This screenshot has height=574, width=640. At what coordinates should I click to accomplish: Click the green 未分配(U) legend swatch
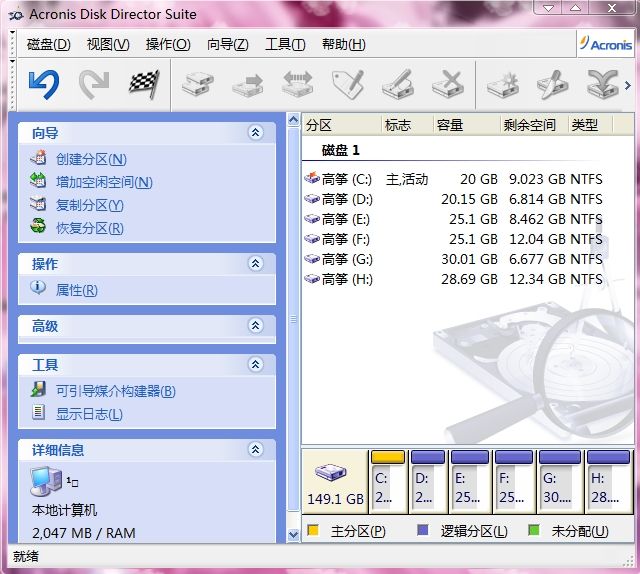pos(533,530)
